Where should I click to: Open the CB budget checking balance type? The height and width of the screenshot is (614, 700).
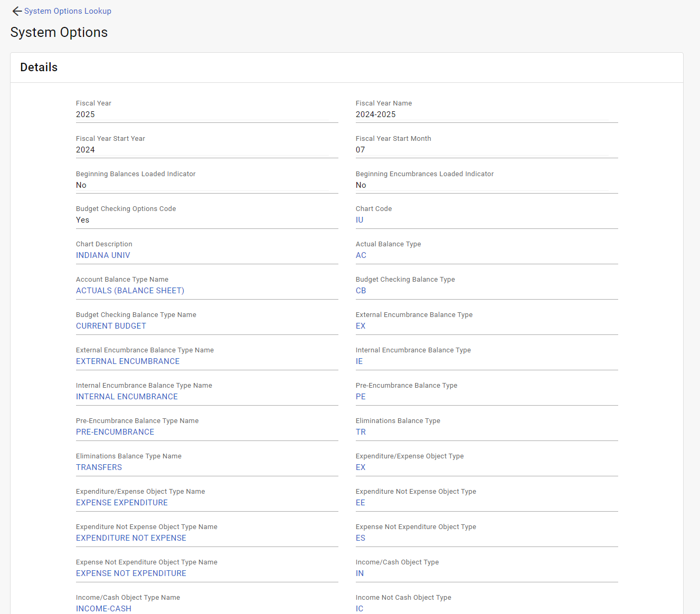click(361, 291)
